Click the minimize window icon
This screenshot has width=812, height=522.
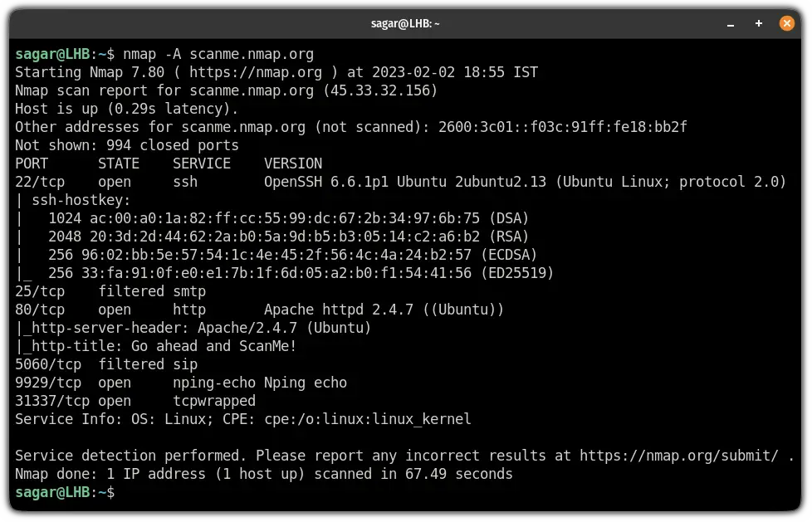[x=730, y=23]
